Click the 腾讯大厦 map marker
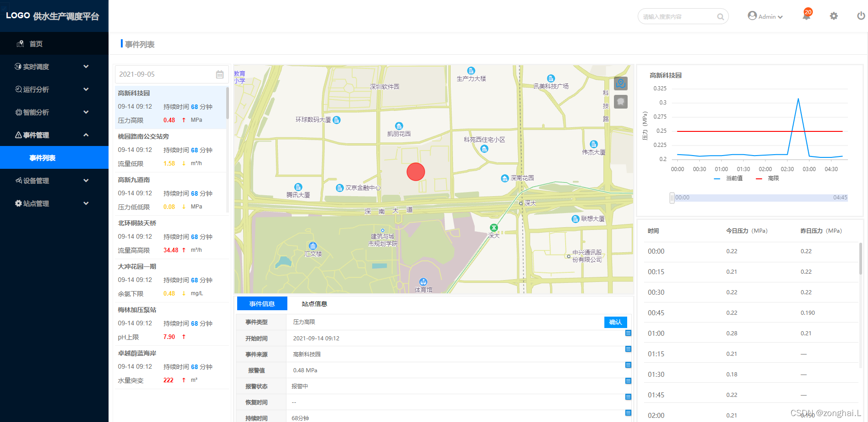Viewport: 868px width, 422px height. pos(298,187)
